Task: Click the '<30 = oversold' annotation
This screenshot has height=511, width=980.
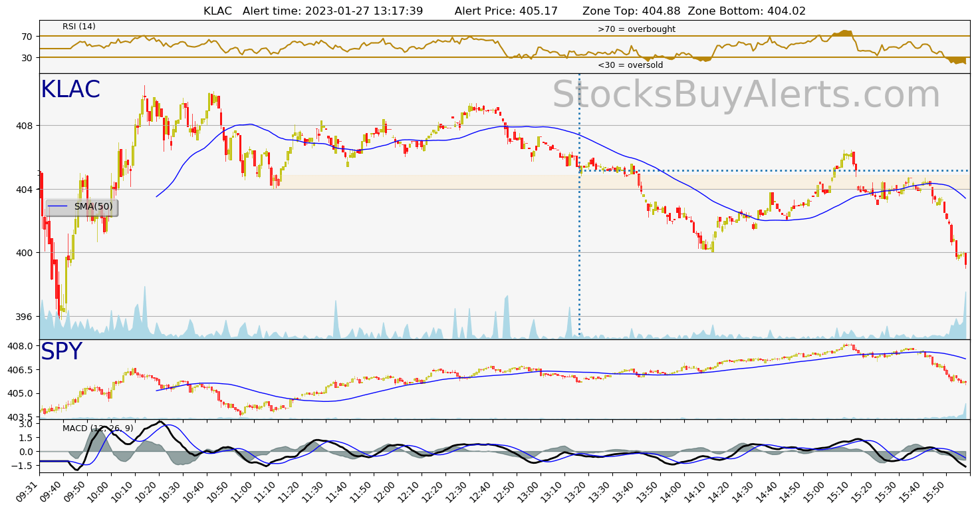Action: tap(630, 65)
